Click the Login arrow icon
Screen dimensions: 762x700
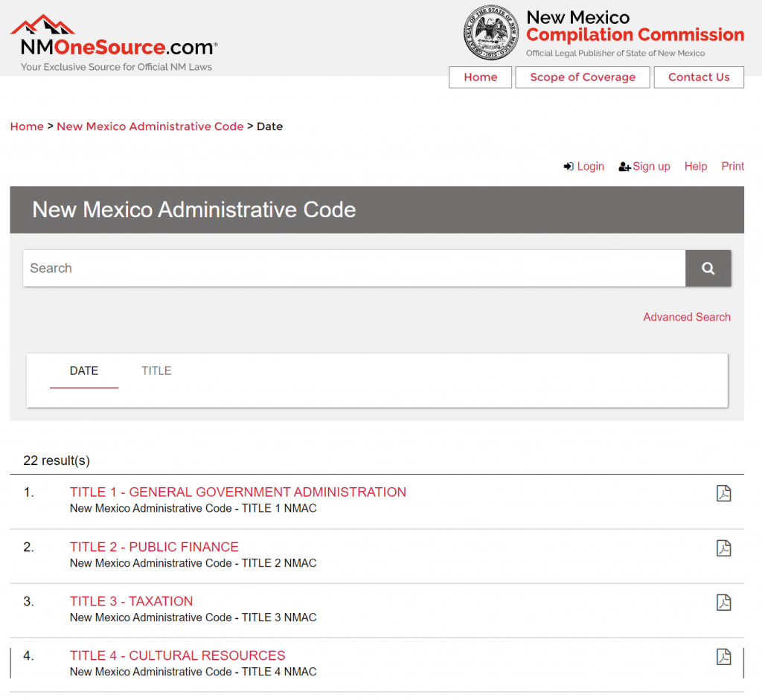pos(569,166)
